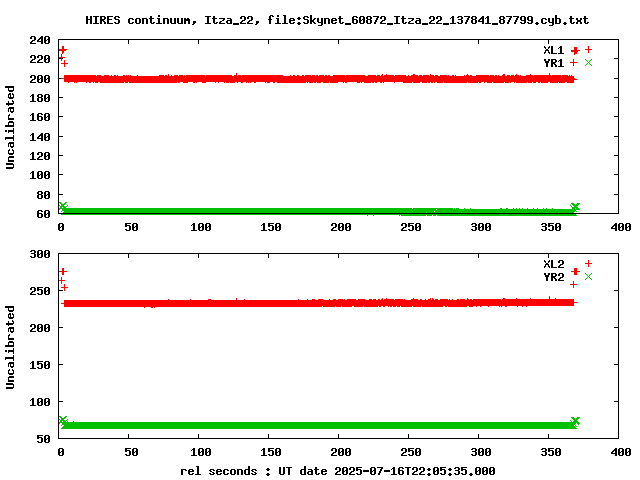
Task: Click y-axis value 250 in the XL2/YR2 plot
Action: (x=40, y=291)
